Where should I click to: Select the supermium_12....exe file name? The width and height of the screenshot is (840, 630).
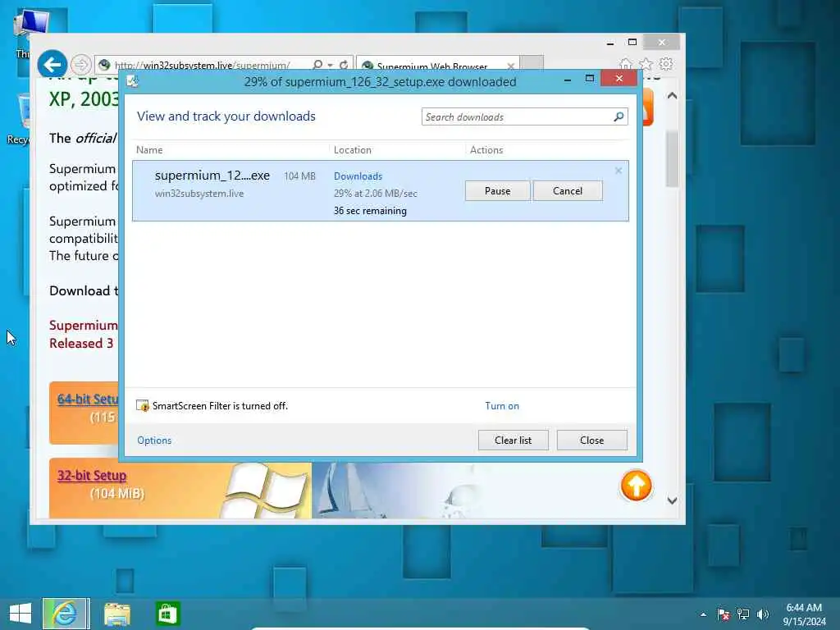(212, 176)
